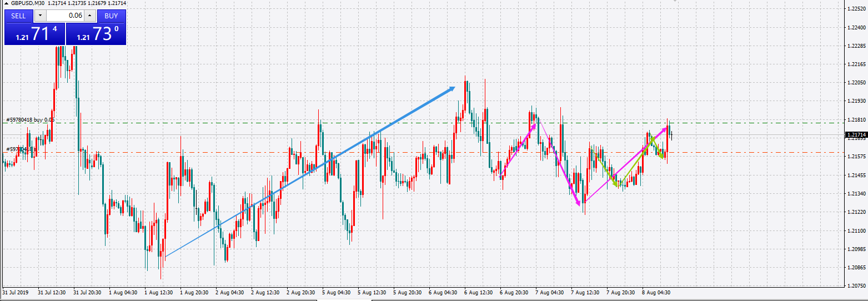
Task: Click the 6 Aug 04:30 time label
Action: point(443,292)
